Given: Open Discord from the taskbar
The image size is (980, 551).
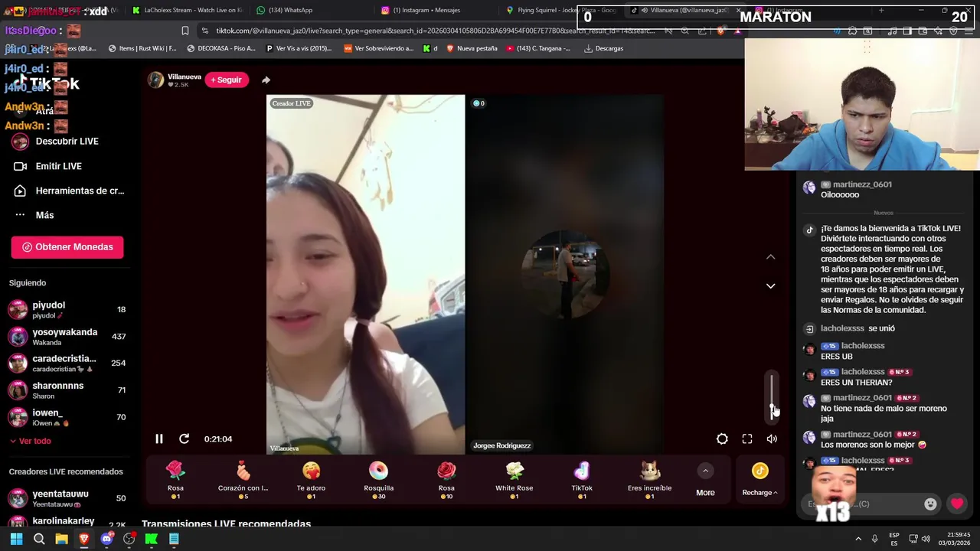Looking at the screenshot, I should tap(106, 539).
